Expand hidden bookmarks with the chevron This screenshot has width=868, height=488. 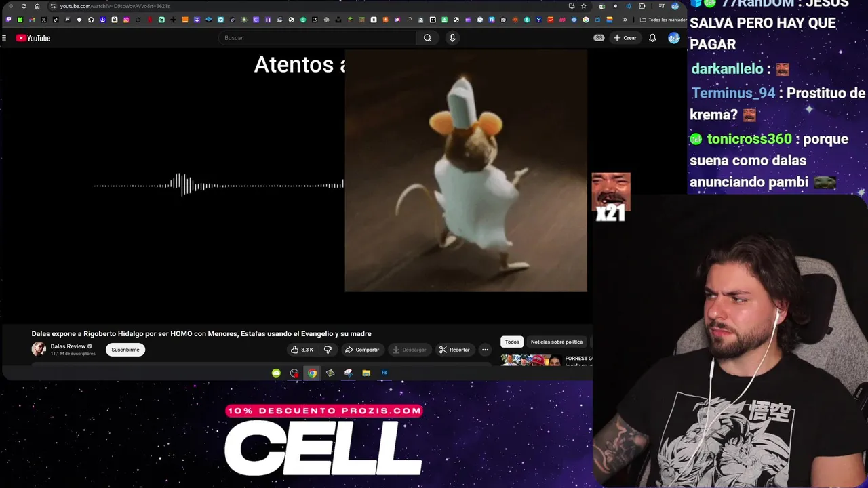pos(625,20)
